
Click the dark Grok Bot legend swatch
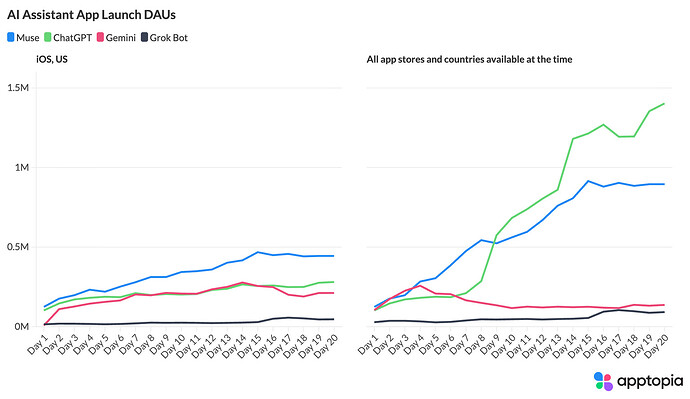(x=144, y=37)
